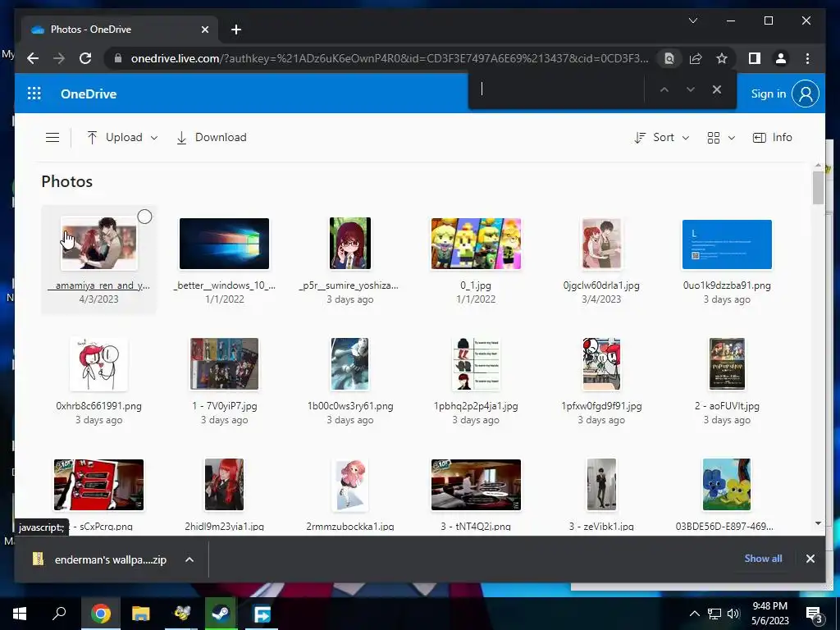
Task: Click the page vertical scrollbar thumb
Action: tap(818, 188)
